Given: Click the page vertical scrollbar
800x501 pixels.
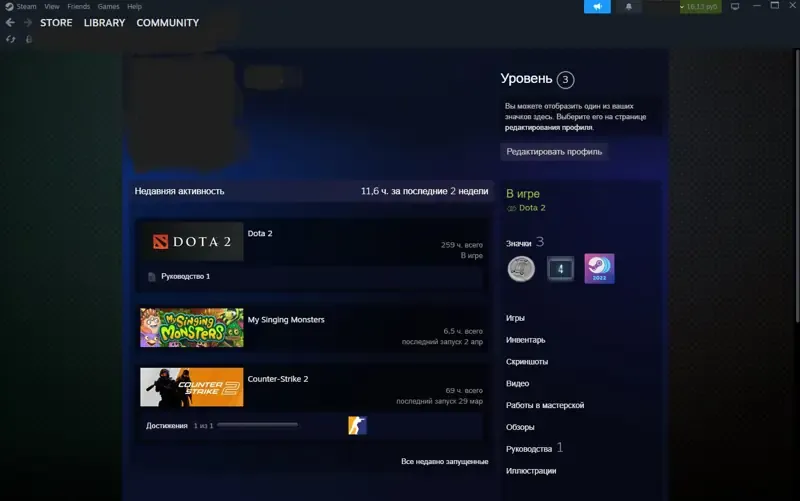Looking at the screenshot, I should [797, 186].
